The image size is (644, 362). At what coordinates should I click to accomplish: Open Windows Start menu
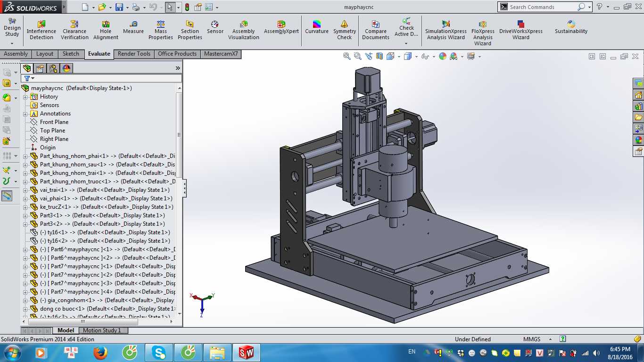click(x=12, y=353)
